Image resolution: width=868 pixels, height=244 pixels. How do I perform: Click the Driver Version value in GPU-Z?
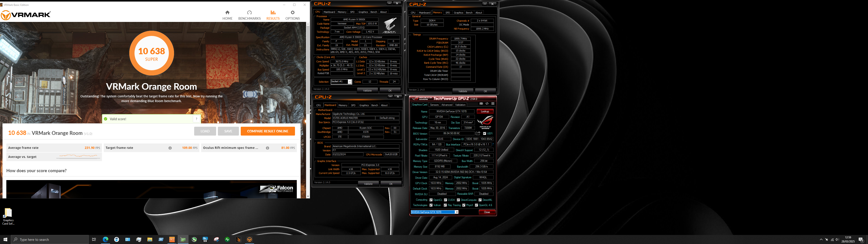[461, 172]
